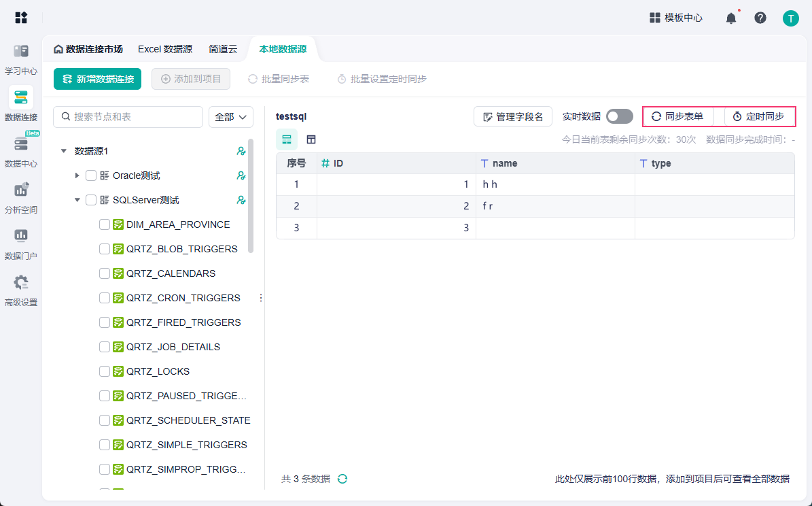Screen dimensions: 812x506
Task: Click the QRTZ_LOCKS table icon
Action: tap(118, 371)
